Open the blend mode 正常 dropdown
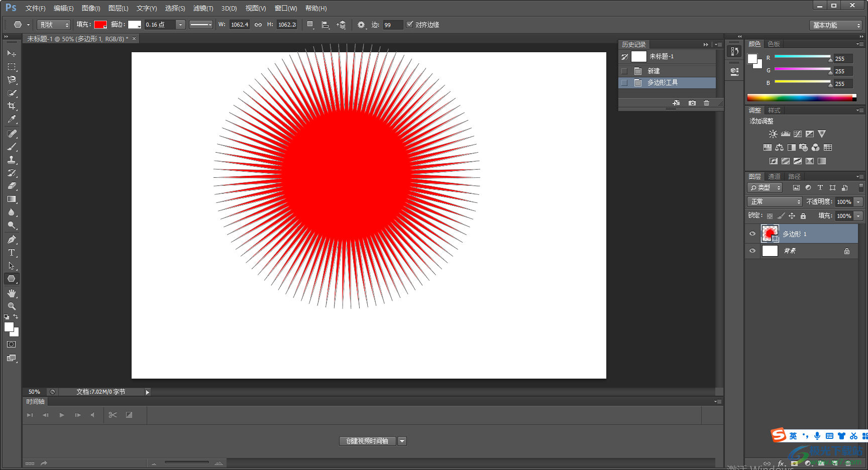The width and height of the screenshot is (868, 470). tap(775, 201)
